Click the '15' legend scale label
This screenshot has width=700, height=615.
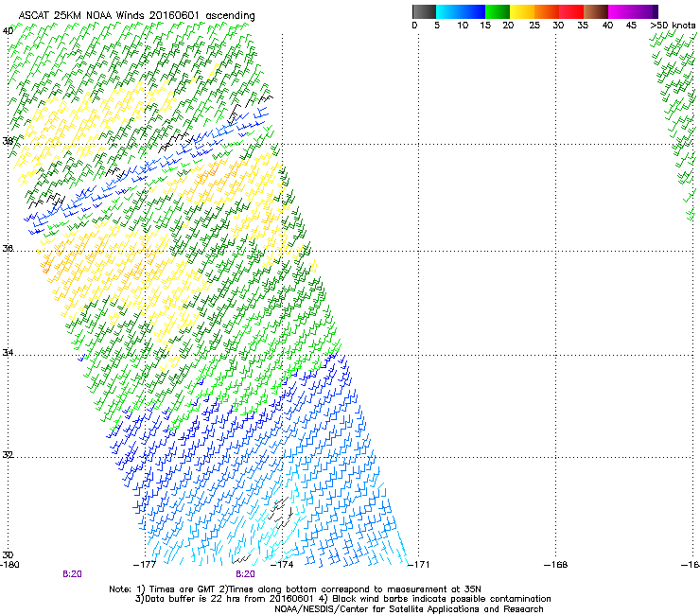point(485,26)
